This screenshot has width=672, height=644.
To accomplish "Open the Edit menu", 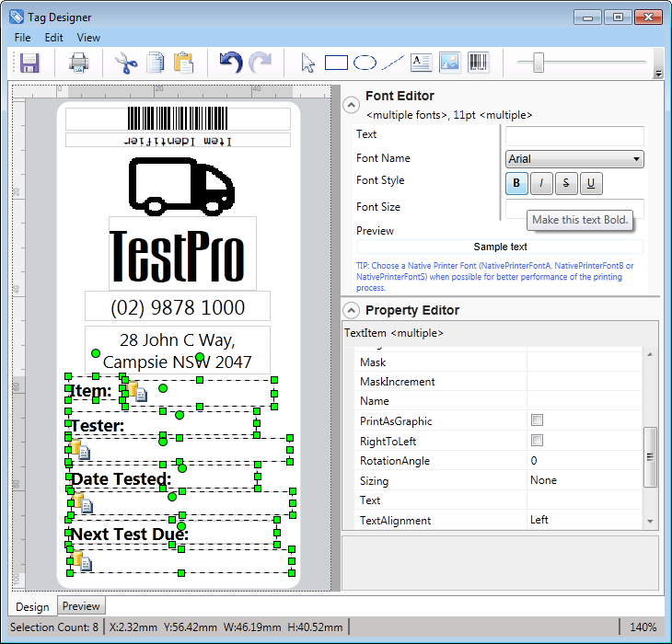I will 54,38.
